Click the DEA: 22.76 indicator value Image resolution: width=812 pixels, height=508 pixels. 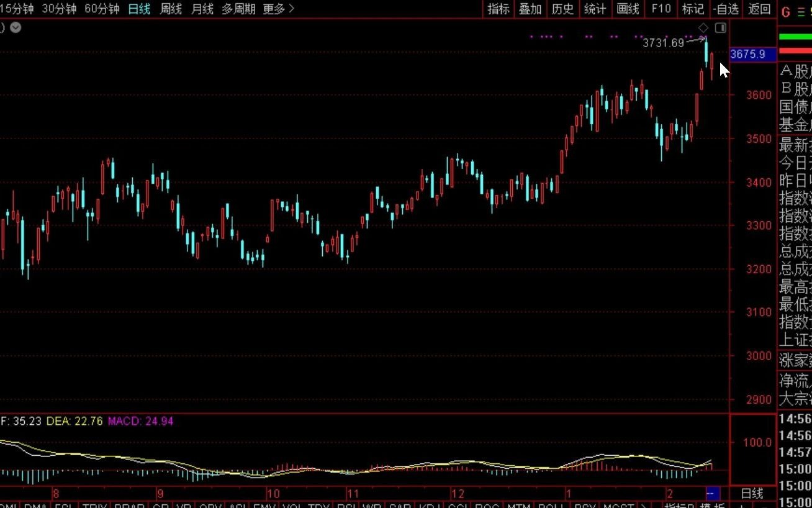point(75,421)
